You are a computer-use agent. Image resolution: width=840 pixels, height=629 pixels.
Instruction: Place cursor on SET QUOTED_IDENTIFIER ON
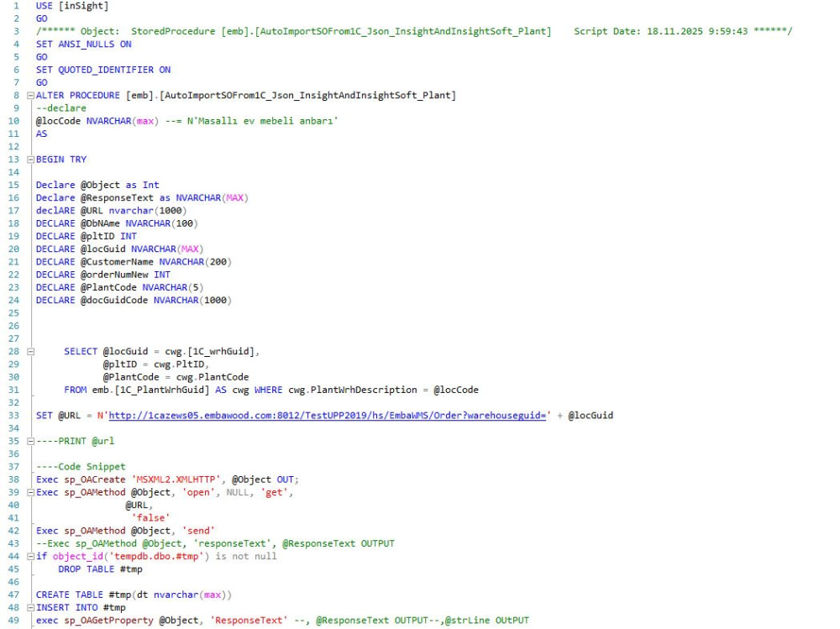click(x=103, y=70)
